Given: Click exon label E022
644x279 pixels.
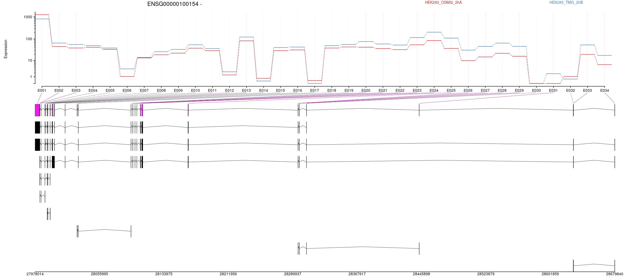Looking at the screenshot, I should pos(400,90).
